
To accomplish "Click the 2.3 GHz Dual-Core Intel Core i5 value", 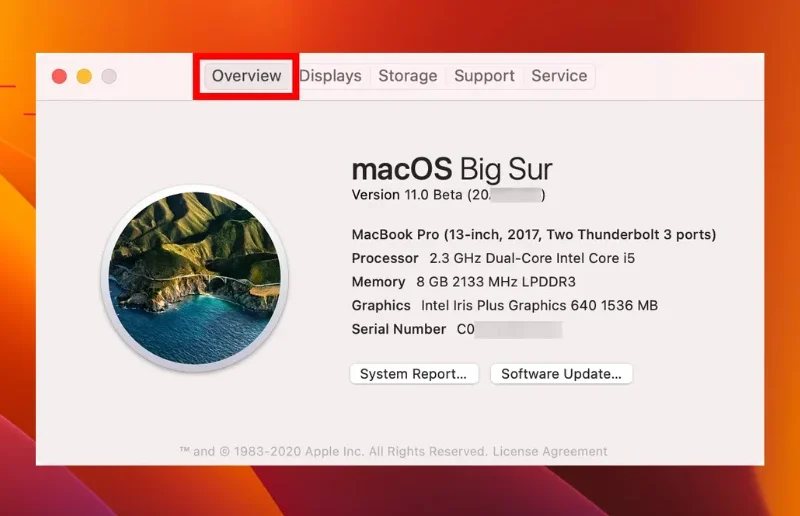I will tap(532, 258).
